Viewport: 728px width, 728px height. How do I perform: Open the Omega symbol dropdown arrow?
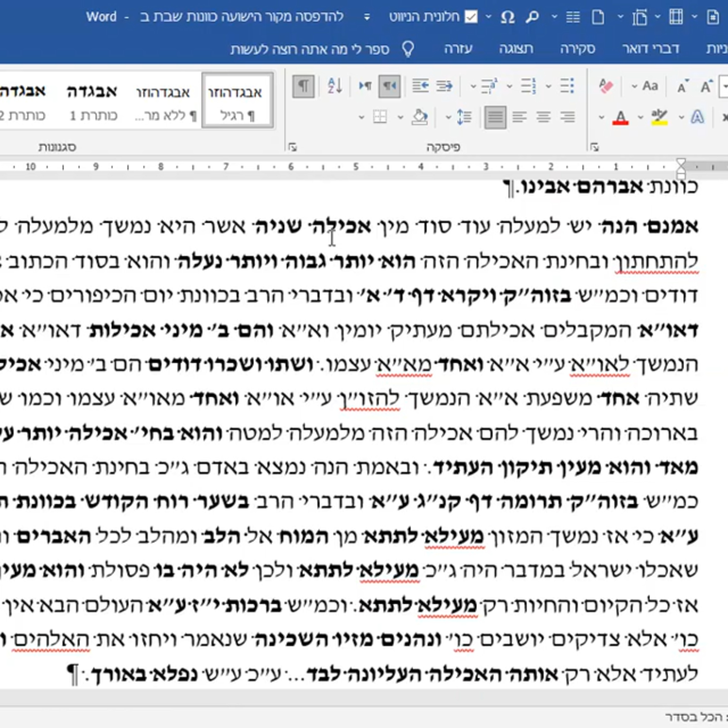point(488,17)
